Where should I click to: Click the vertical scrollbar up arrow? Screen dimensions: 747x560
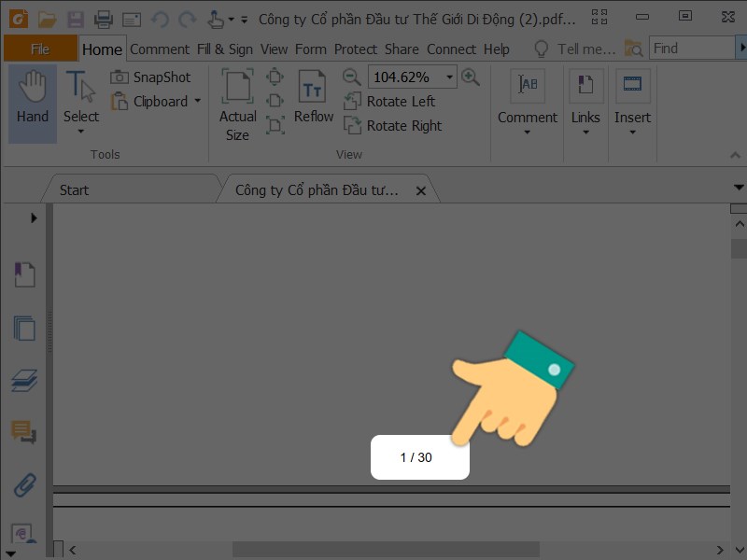pos(740,223)
